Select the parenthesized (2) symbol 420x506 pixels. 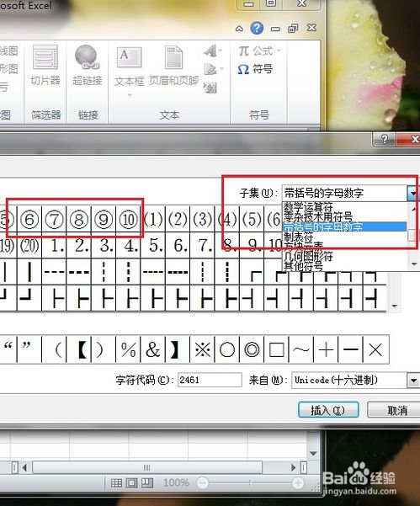coord(178,219)
